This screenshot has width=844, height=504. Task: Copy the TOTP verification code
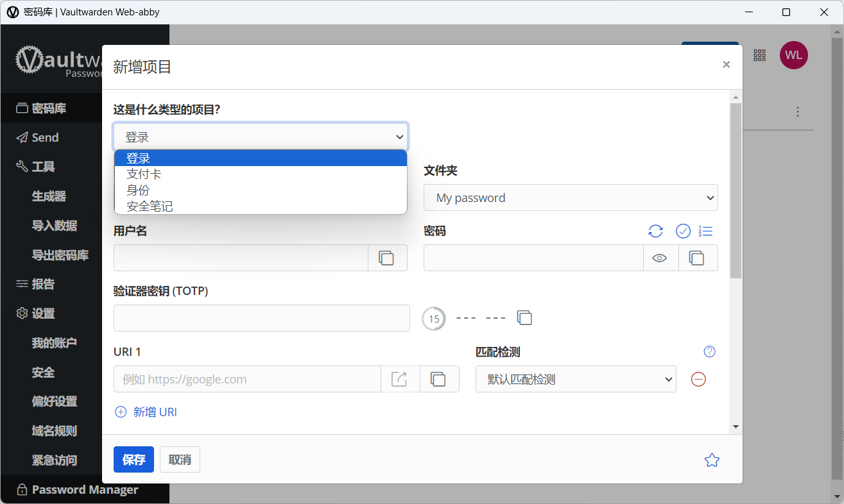coord(525,318)
